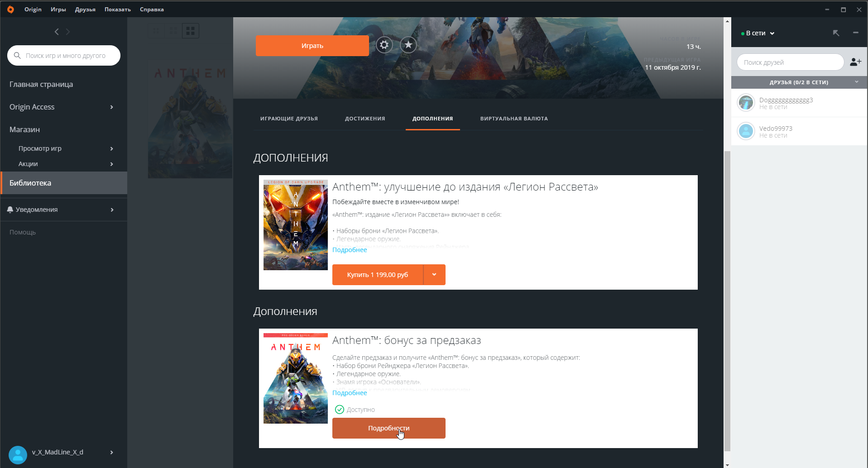Viewport: 868px width, 468px height.
Task: Switch to the Виртуальная валюта tab
Action: pos(514,119)
